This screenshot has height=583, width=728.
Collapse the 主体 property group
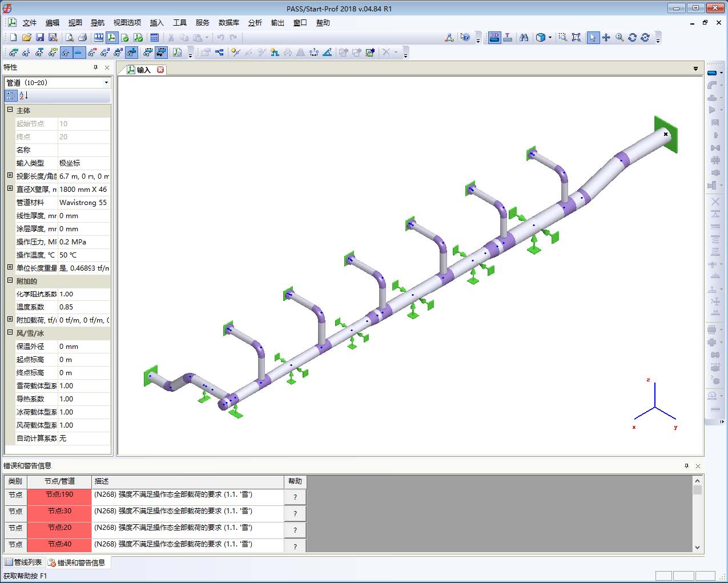pyautogui.click(x=10, y=110)
